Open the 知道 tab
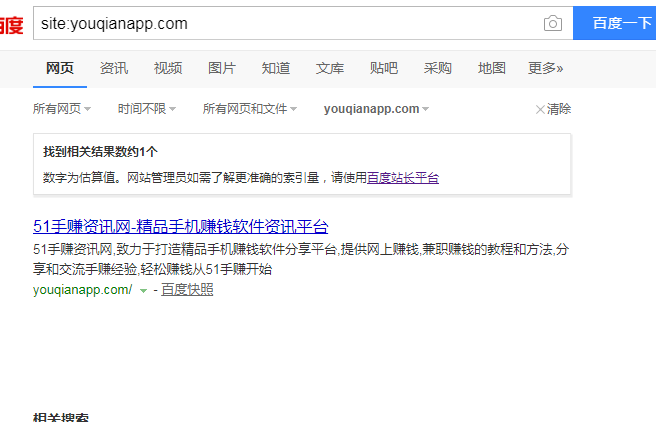 click(276, 68)
